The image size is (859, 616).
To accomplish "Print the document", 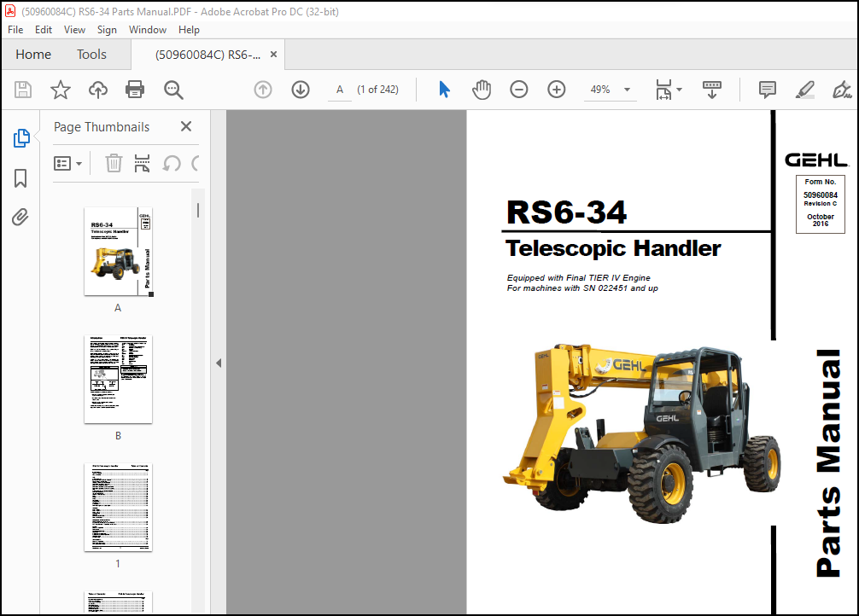I will pos(135,90).
